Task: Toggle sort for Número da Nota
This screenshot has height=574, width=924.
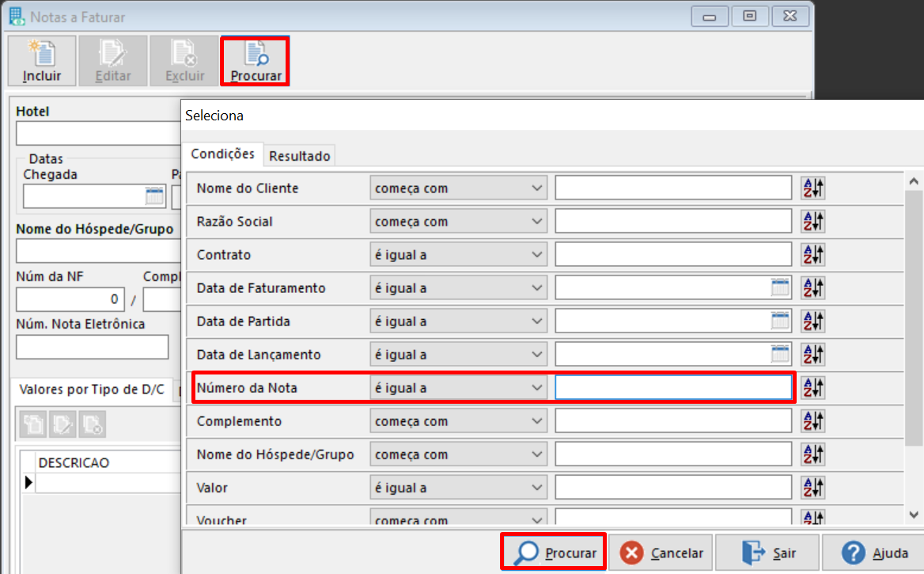Action: pyautogui.click(x=812, y=388)
